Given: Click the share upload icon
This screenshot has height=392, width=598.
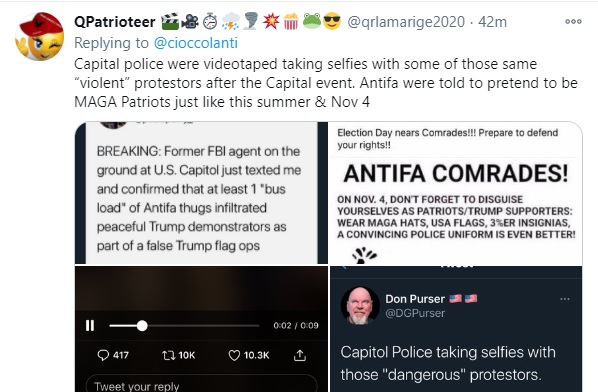Looking at the screenshot, I should pyautogui.click(x=300, y=355).
